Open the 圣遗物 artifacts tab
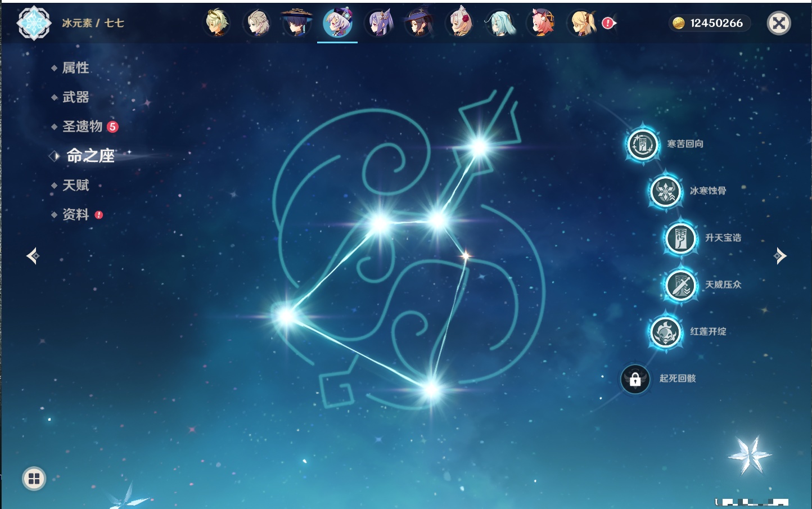812x509 pixels. tap(82, 127)
